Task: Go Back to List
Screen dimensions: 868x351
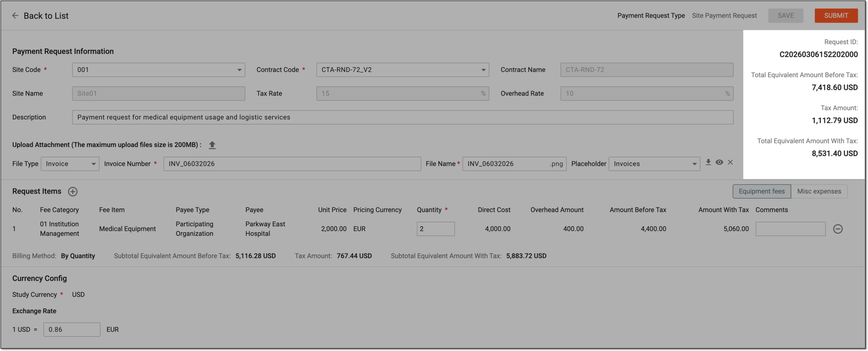Action: 46,16
